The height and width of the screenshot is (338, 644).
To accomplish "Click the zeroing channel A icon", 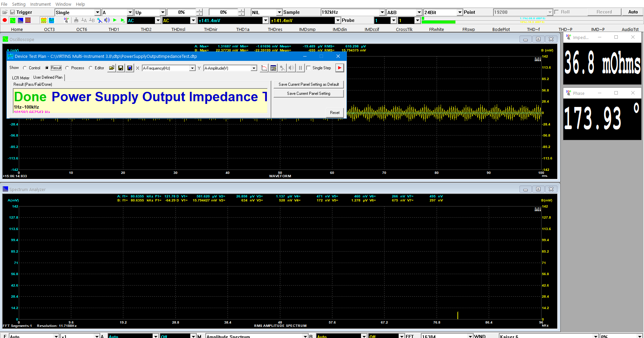I will [x=84, y=20].
